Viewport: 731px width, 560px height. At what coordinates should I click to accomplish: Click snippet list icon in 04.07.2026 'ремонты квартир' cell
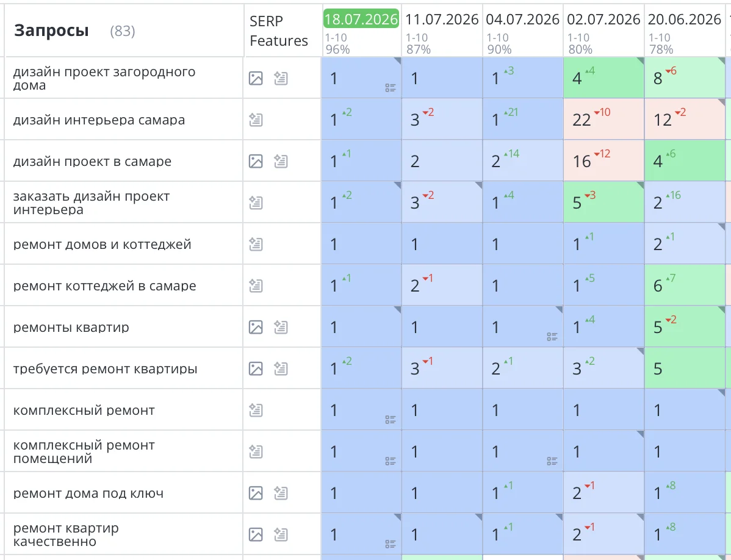click(x=552, y=336)
